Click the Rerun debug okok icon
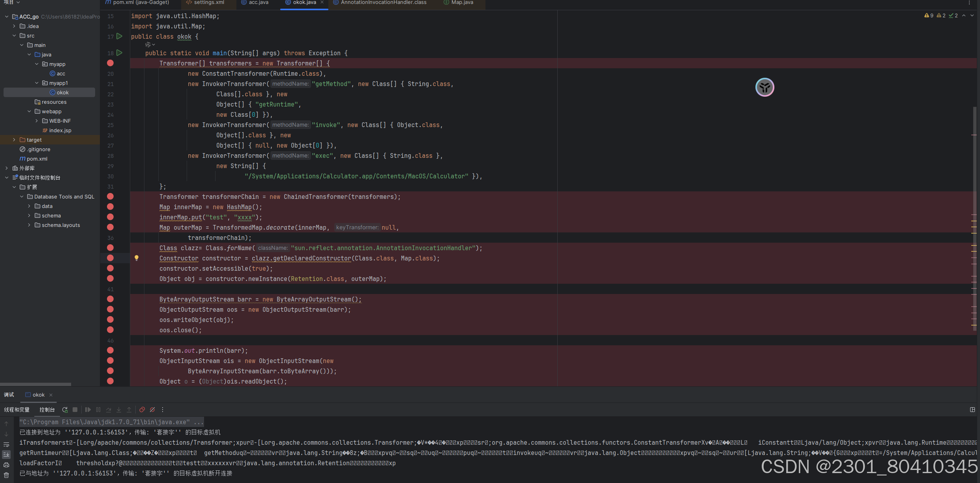 coord(65,410)
